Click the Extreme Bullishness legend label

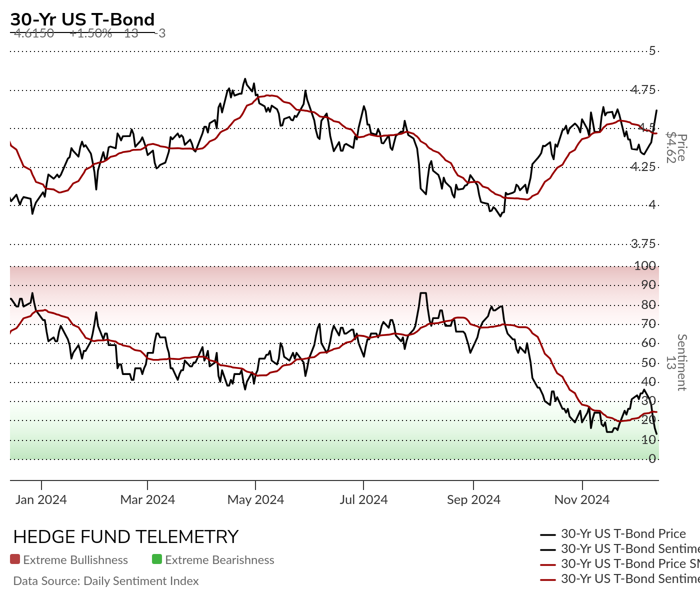point(75,560)
